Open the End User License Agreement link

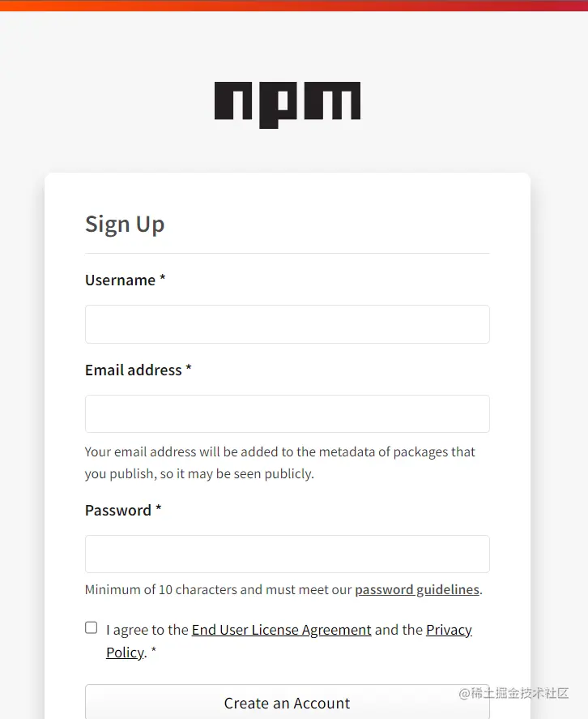click(x=281, y=630)
